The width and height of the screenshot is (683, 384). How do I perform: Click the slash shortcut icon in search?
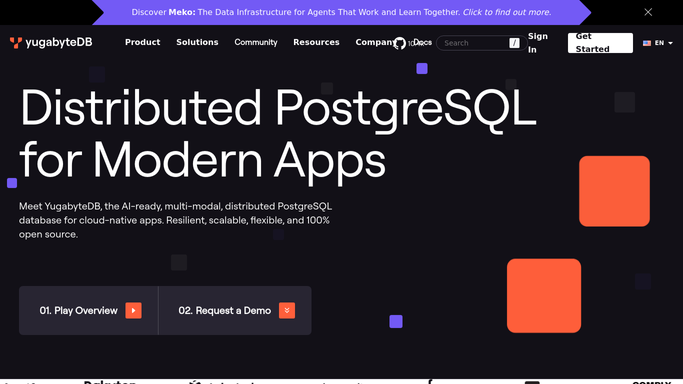(514, 43)
